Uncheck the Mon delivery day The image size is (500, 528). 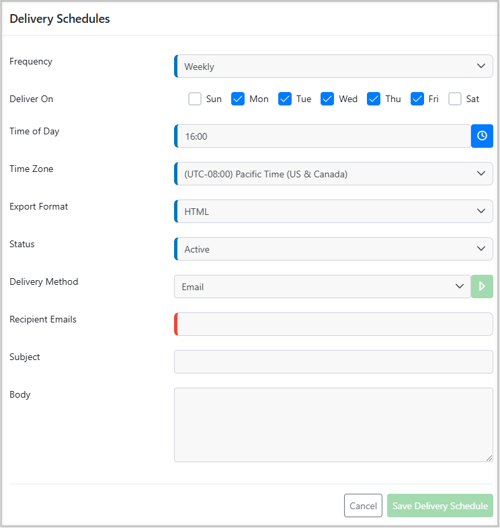point(238,99)
